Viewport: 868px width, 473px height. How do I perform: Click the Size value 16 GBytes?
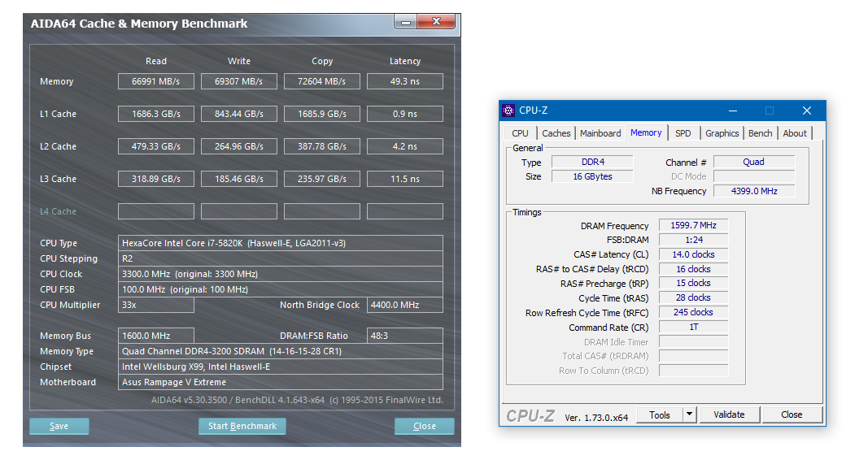(593, 176)
